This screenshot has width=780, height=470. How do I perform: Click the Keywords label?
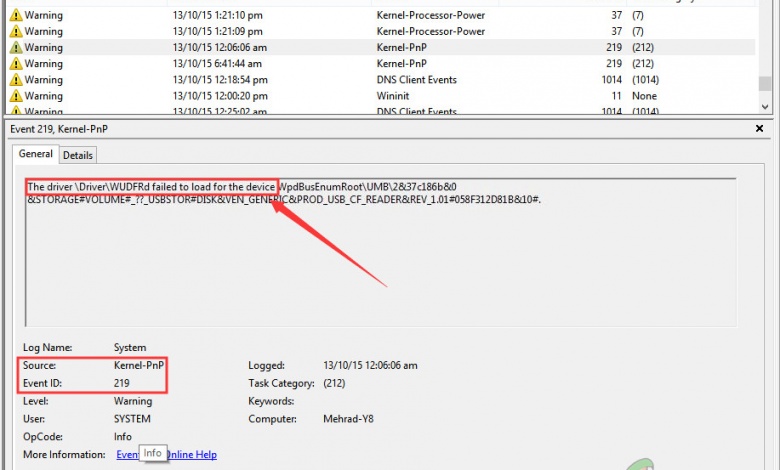tap(271, 401)
